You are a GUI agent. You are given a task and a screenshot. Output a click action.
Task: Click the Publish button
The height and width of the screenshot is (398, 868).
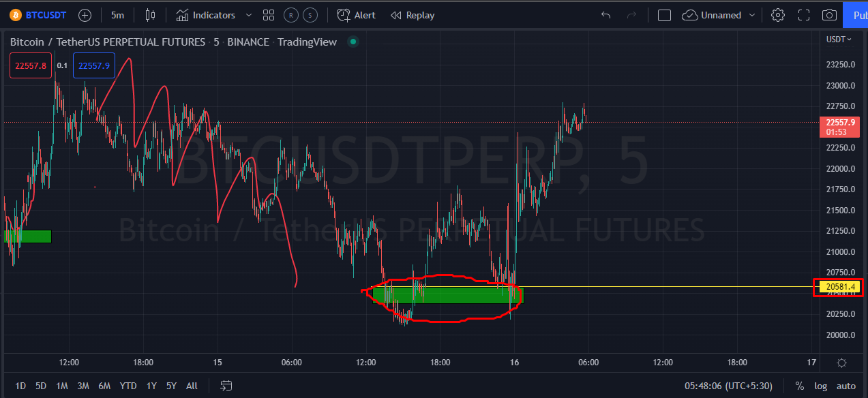[x=856, y=15]
